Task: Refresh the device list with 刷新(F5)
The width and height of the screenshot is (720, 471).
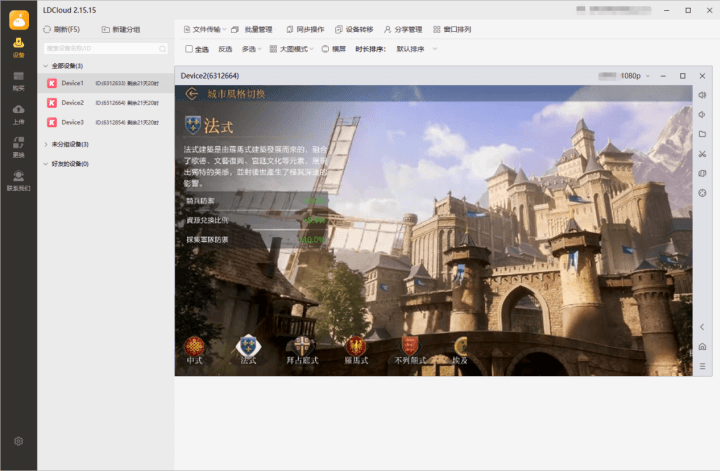Action: point(62,29)
